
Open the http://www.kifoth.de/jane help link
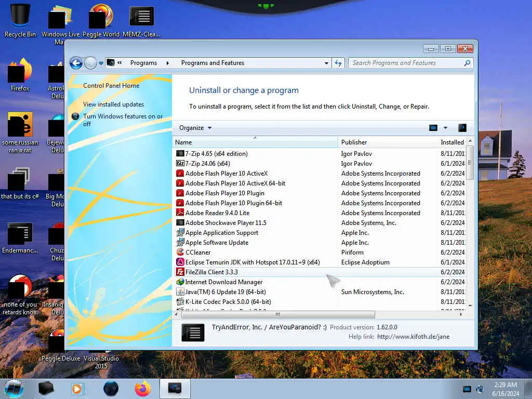(413, 337)
